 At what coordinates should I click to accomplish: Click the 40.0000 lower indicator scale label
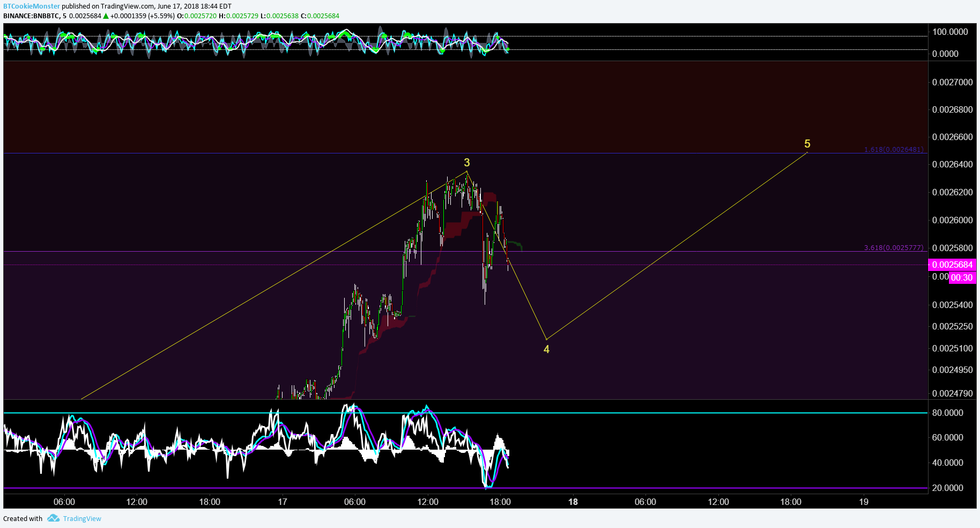point(948,463)
